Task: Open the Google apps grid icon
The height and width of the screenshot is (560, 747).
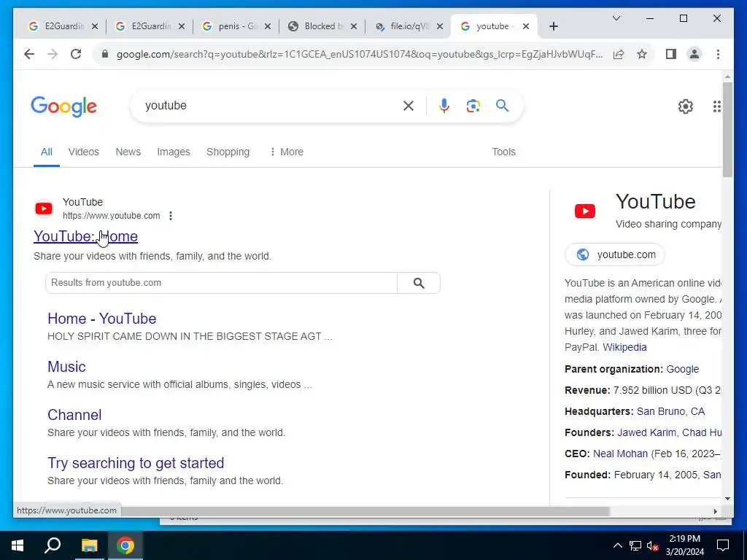Action: 716,106
